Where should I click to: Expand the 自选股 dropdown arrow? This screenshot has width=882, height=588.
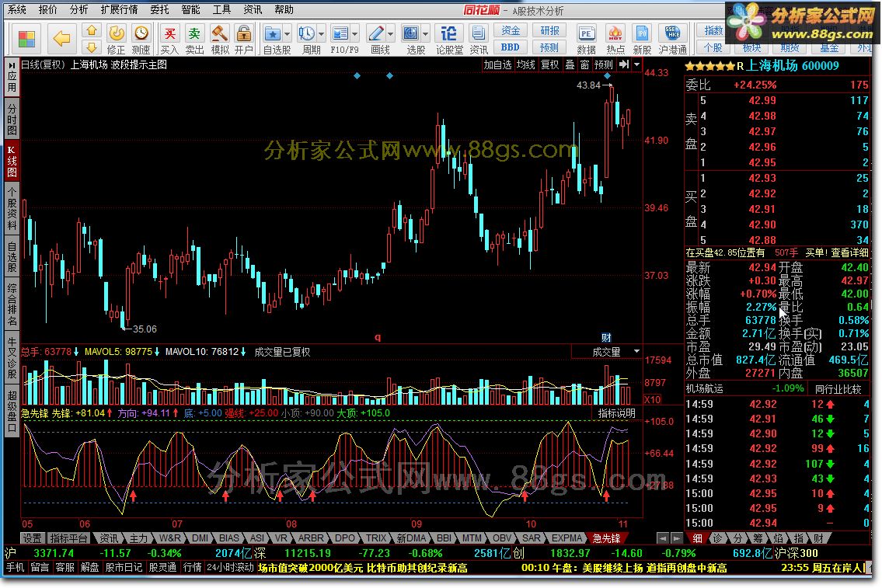point(288,34)
